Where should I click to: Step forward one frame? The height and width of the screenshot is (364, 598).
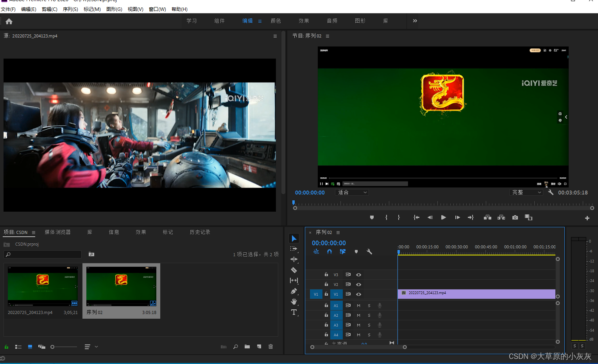457,218
